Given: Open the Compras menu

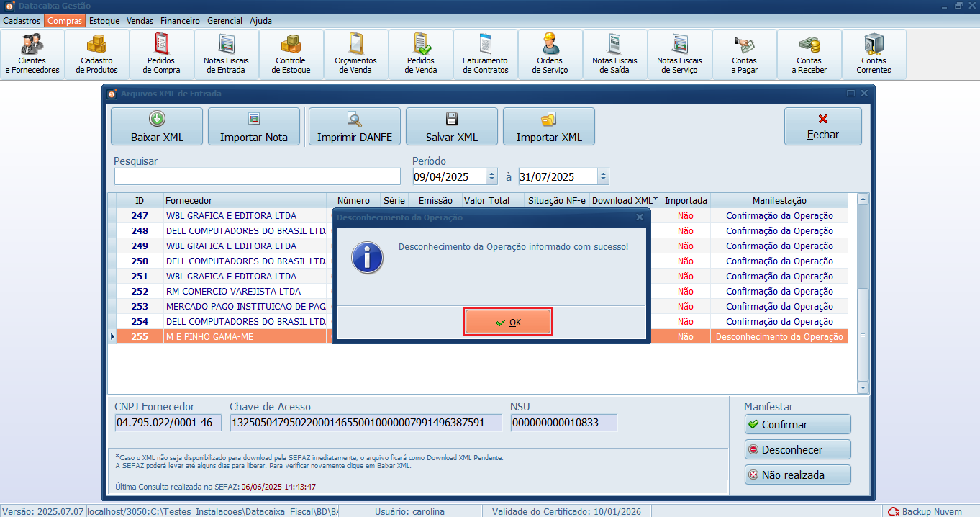Looking at the screenshot, I should point(65,21).
